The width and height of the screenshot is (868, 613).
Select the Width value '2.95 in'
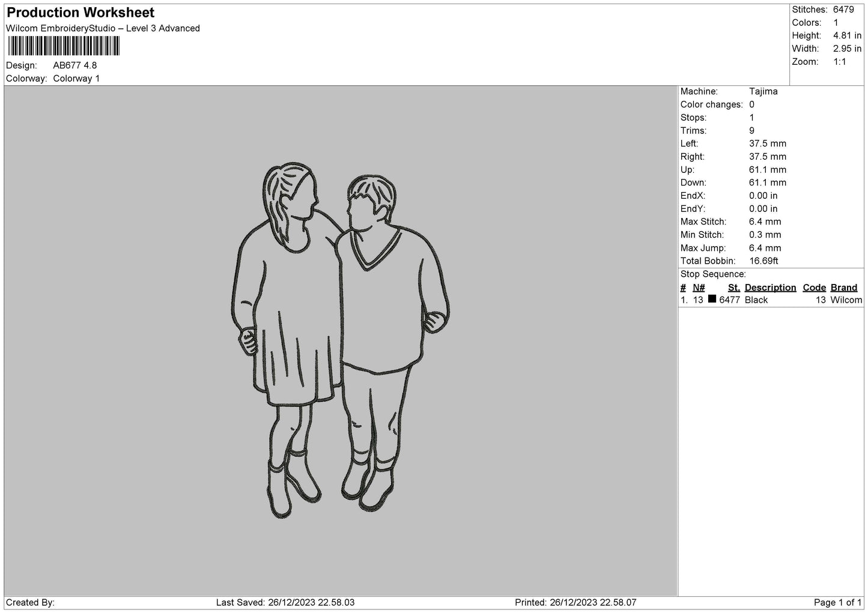[x=848, y=49]
